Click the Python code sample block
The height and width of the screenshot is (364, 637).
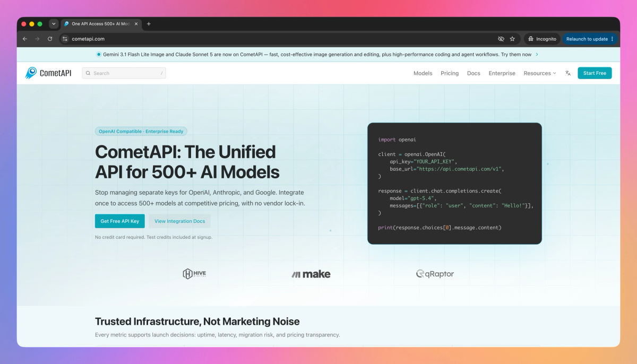[x=454, y=184]
